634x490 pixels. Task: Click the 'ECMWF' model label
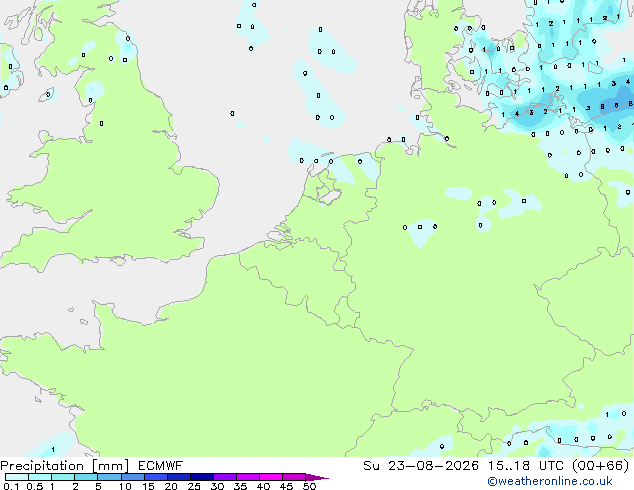pyautogui.click(x=161, y=466)
